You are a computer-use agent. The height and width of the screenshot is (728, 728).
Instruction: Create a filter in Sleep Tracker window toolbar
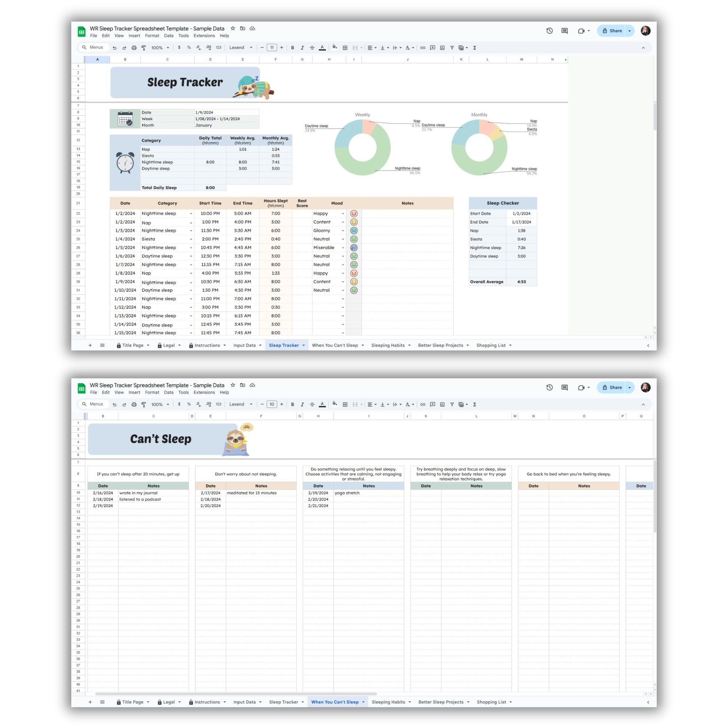click(452, 48)
